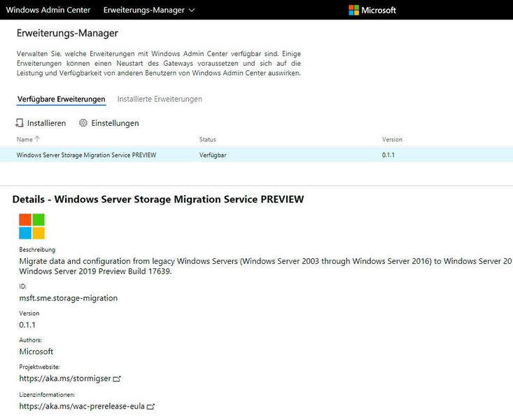Switch to Verfügbare Erweiterungen tab
Screen dimensions: 513x420
(62, 99)
